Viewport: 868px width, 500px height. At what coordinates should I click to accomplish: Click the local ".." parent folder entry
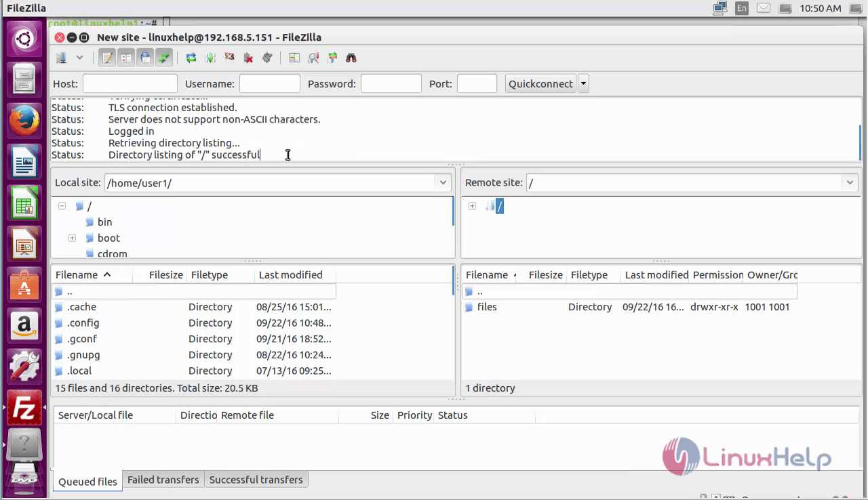(195, 291)
